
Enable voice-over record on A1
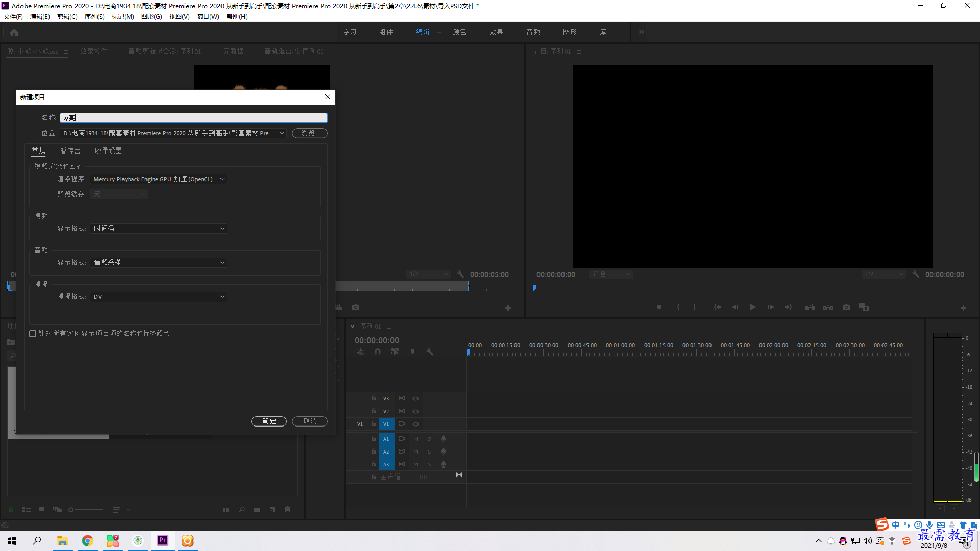pos(443,439)
